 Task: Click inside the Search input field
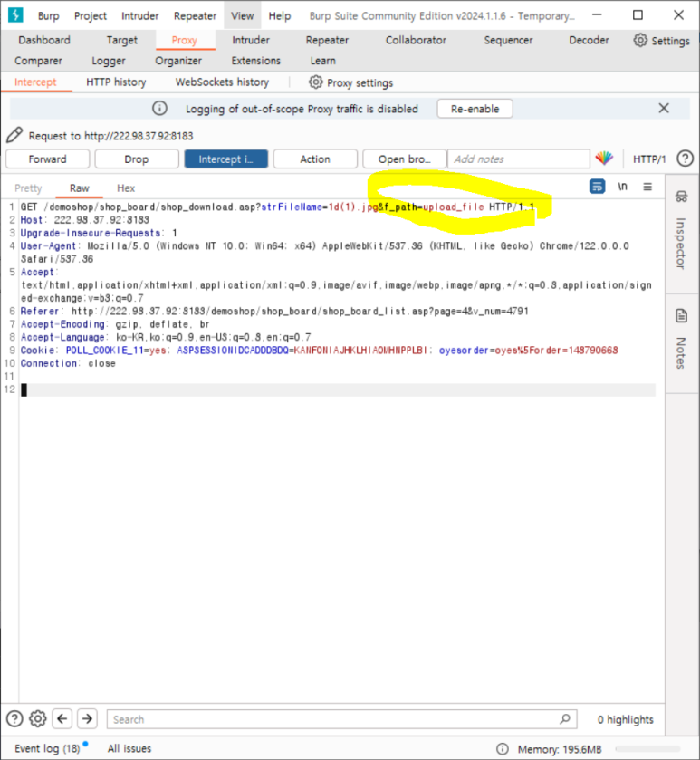coord(341,719)
